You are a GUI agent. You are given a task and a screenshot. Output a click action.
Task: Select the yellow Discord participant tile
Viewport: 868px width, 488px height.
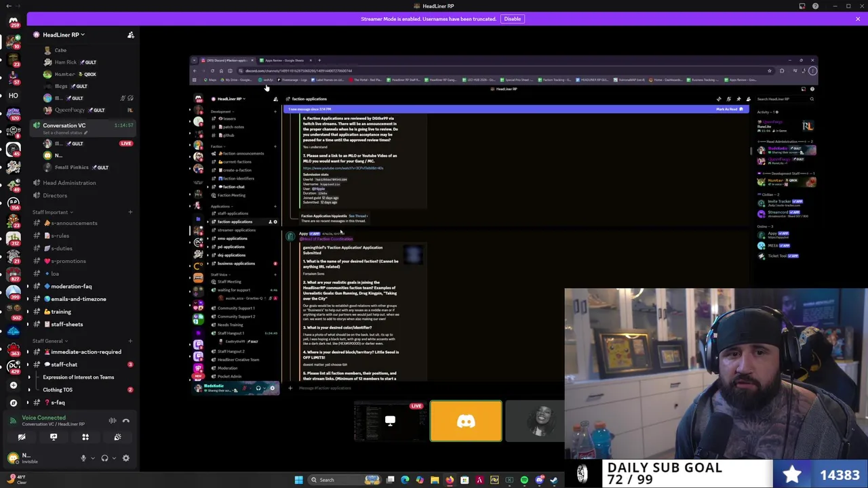click(x=466, y=421)
